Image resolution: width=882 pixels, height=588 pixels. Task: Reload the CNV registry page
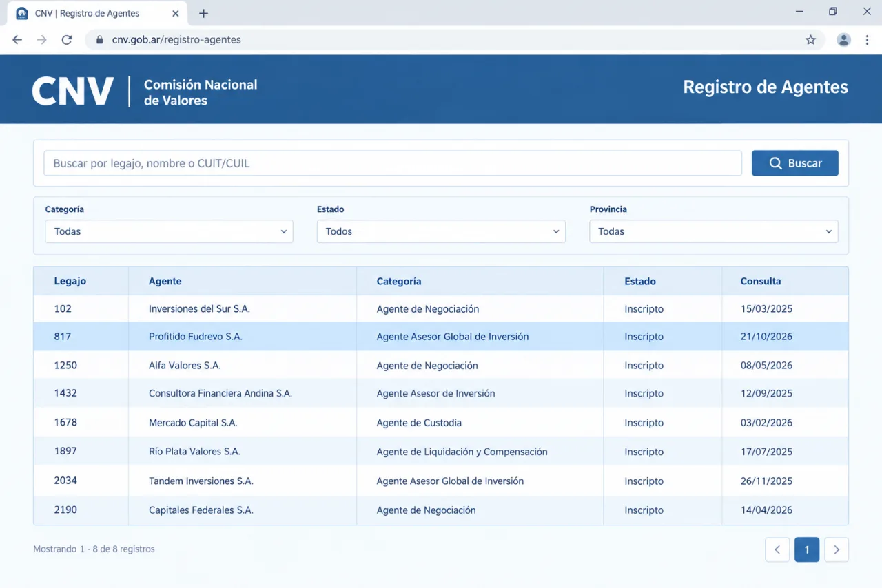(67, 40)
